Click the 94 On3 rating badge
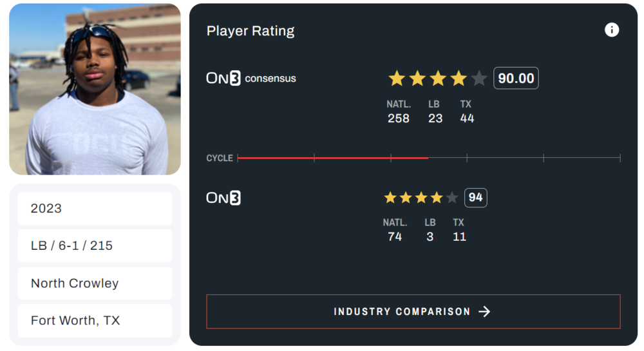644x351 pixels. point(475,198)
